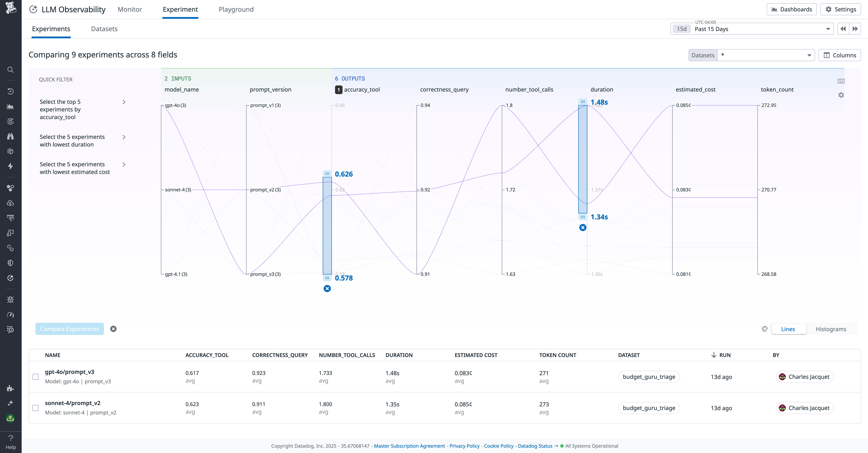Open the Datadog Status link in footer
Screen dimensions: 868x453
(x=535, y=446)
